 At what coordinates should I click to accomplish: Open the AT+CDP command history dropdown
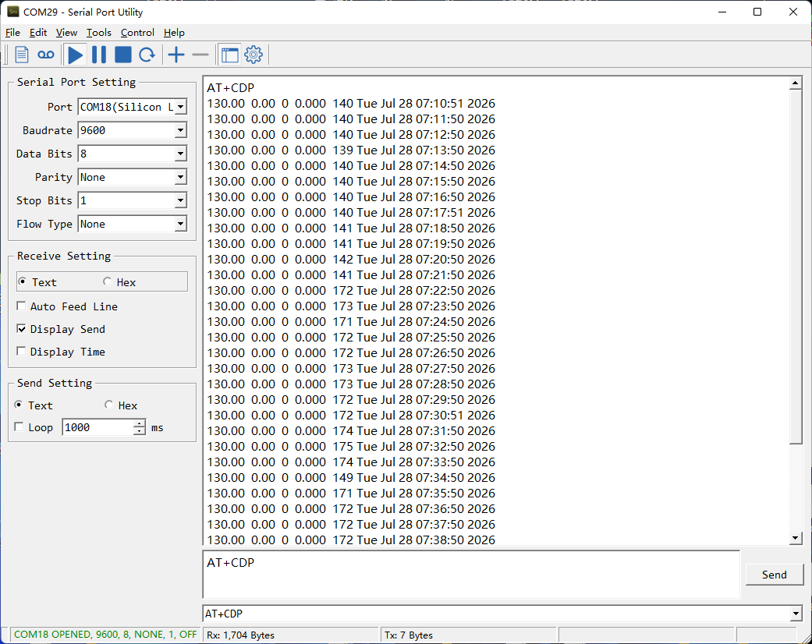point(796,614)
